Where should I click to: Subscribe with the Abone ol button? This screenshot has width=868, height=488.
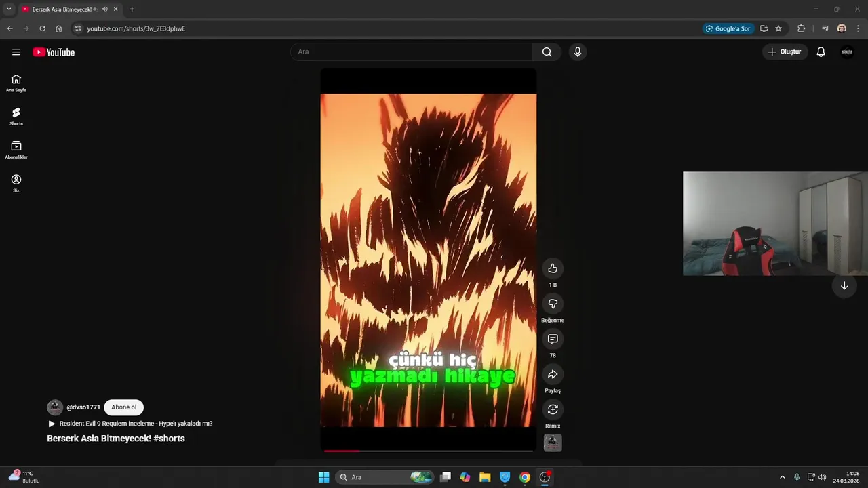click(124, 407)
